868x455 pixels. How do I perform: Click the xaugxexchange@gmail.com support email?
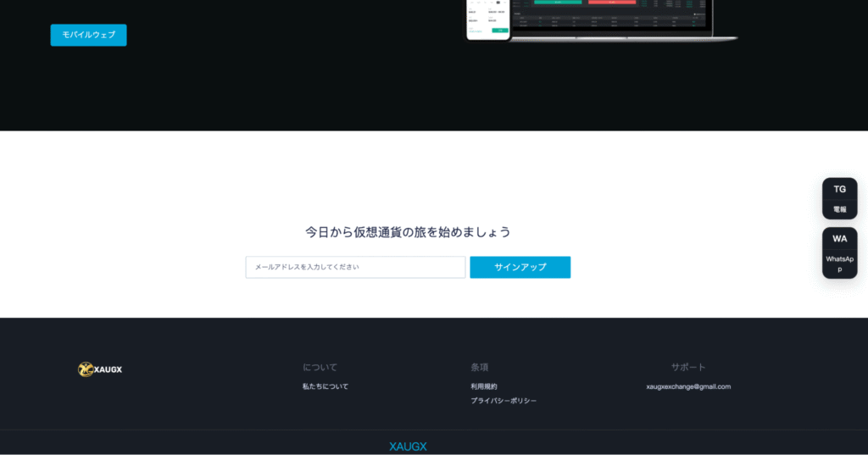(688, 386)
